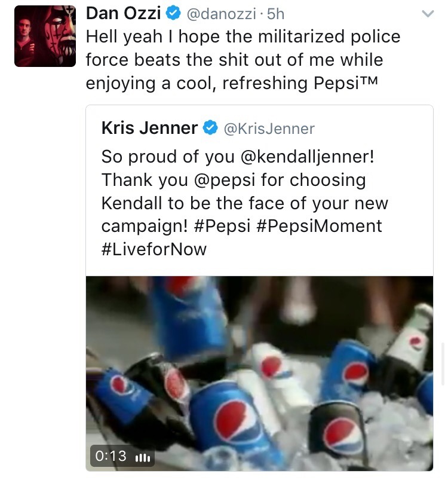
Task: Open the Dan Ozzi display name
Action: point(123,13)
